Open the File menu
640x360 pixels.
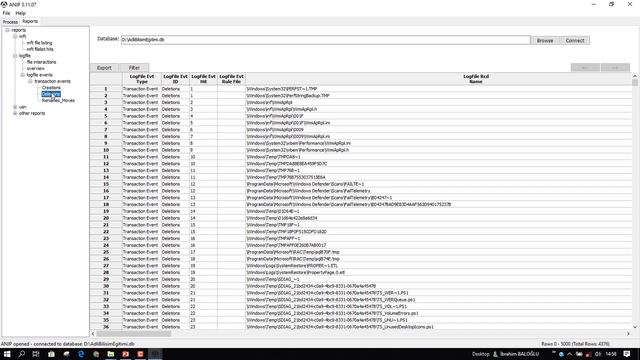coord(6,13)
